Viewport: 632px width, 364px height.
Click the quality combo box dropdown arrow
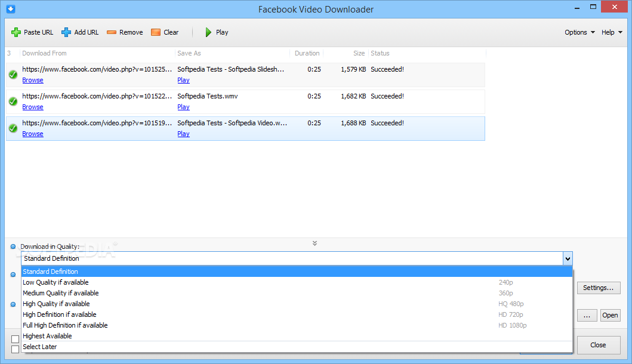click(x=568, y=258)
